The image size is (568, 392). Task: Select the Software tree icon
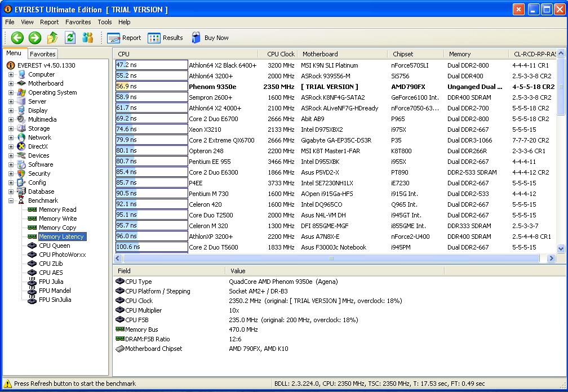(x=22, y=164)
